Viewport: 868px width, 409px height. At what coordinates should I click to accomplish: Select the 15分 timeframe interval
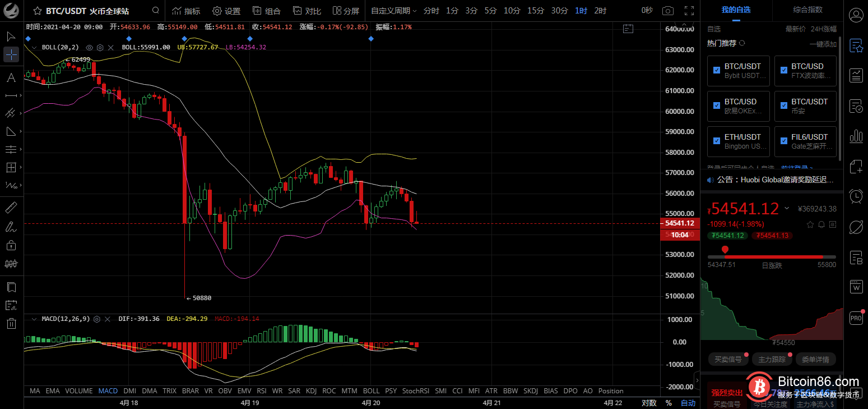click(535, 11)
